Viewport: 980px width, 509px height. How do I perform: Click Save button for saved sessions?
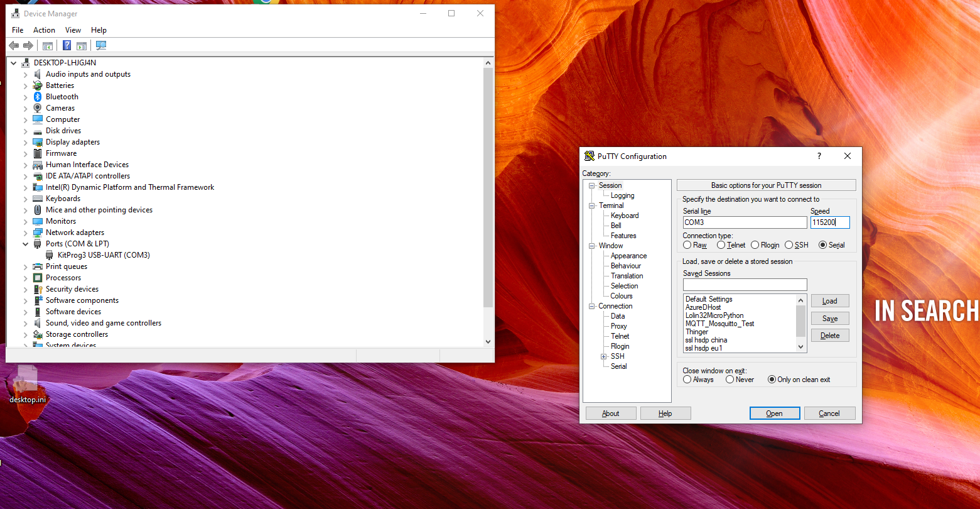tap(830, 319)
